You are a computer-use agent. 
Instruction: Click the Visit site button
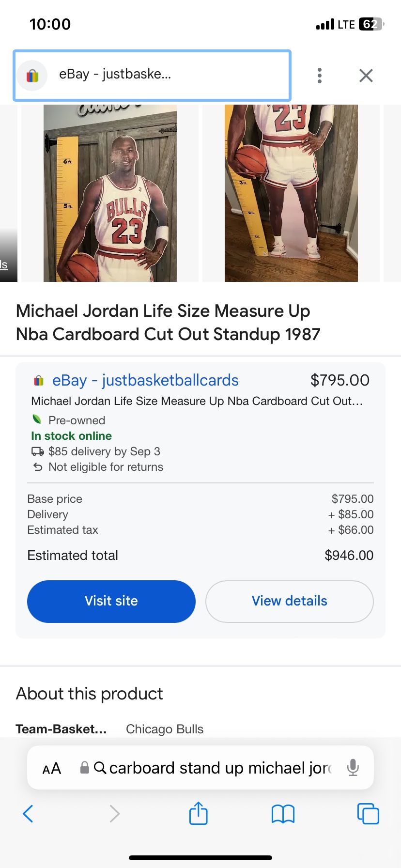point(111,601)
